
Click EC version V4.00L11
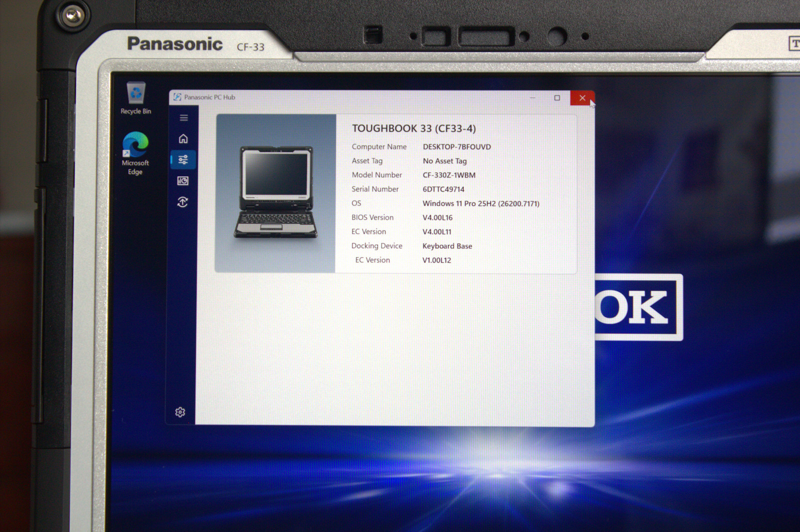point(437,232)
